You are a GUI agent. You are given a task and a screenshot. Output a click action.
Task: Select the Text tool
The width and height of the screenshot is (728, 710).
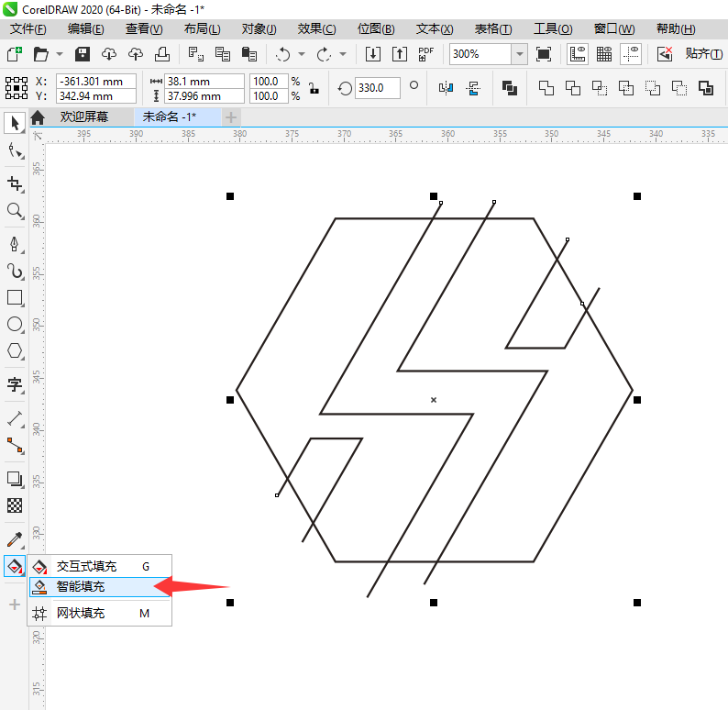coord(15,384)
